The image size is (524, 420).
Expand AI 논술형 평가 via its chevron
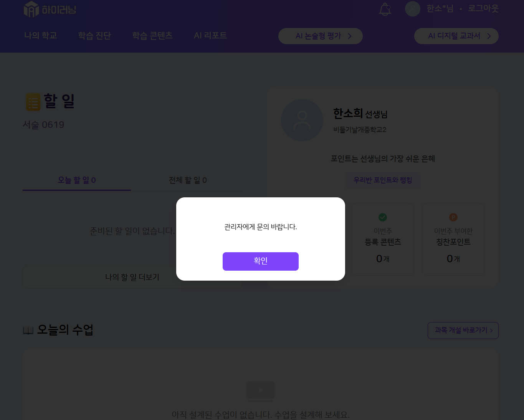point(350,36)
